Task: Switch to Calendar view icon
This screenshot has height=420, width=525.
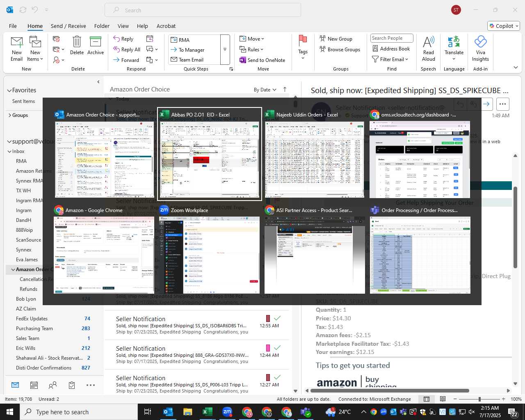Action: click(x=34, y=385)
